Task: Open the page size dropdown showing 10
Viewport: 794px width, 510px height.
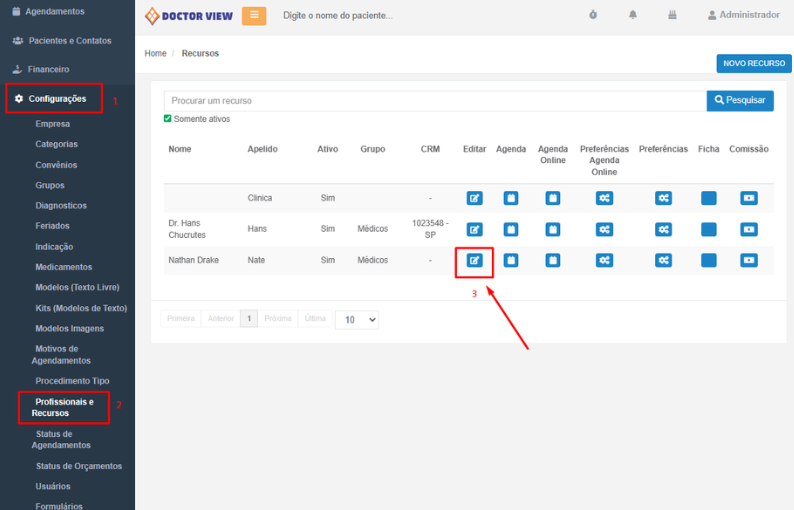Action: click(x=357, y=319)
